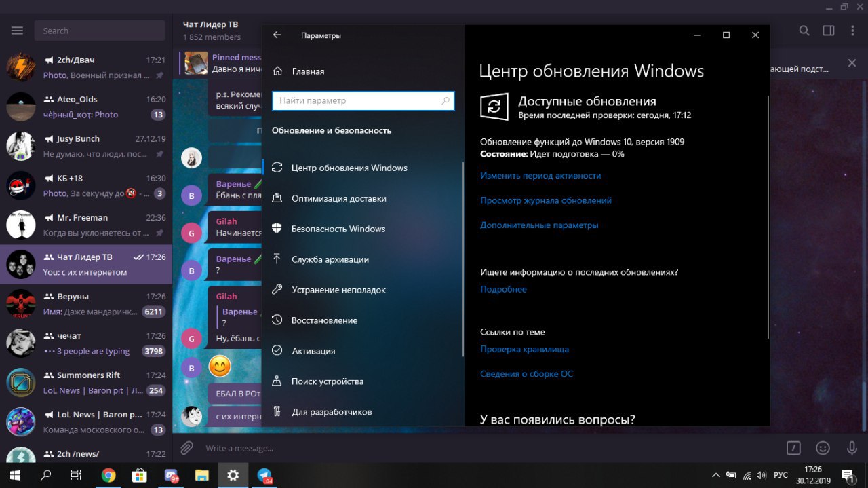Screen dimensions: 868x488
Task: Click the 2ch/Двач lightning avatar
Action: tap(21, 67)
